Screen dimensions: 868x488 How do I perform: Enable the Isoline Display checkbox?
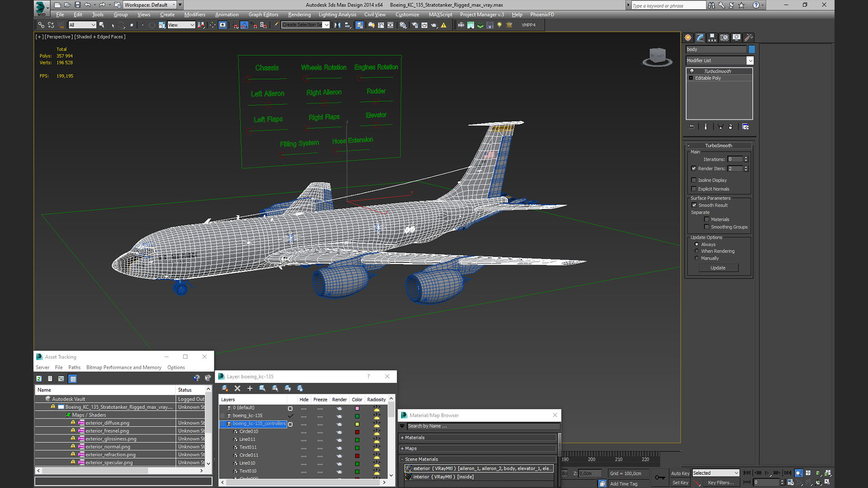coord(693,180)
